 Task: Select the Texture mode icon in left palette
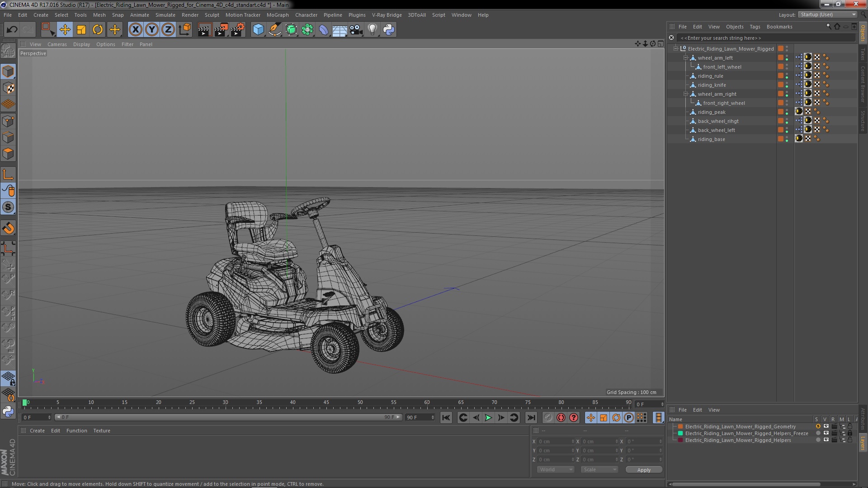click(8, 88)
